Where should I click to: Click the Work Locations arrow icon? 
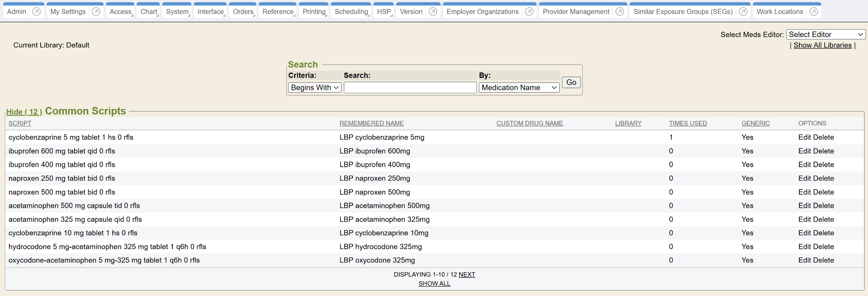pos(813,11)
